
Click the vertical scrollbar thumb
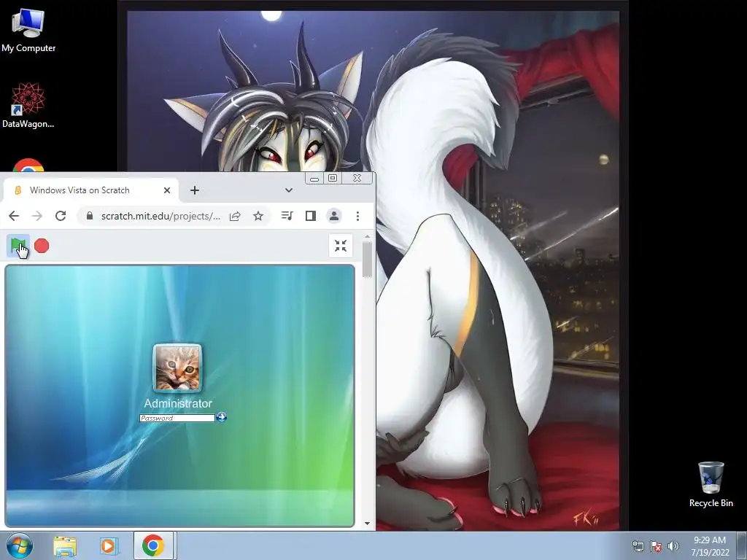coord(367,260)
